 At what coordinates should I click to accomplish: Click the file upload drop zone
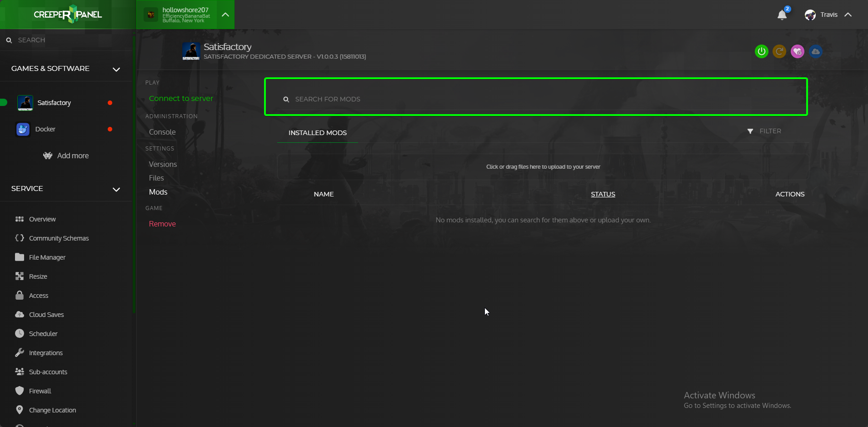543,167
